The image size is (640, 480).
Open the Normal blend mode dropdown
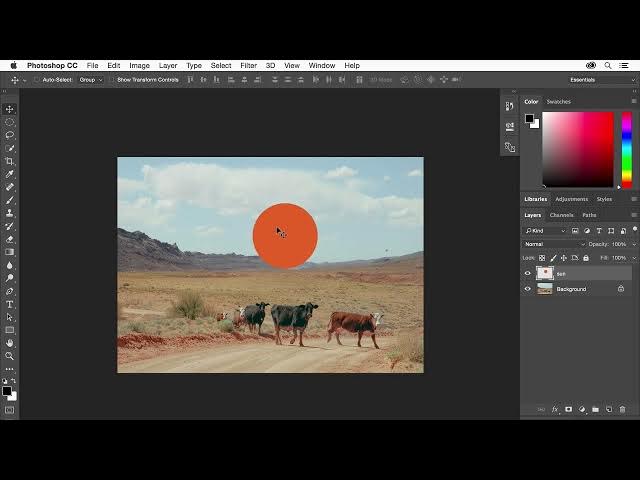click(x=553, y=244)
